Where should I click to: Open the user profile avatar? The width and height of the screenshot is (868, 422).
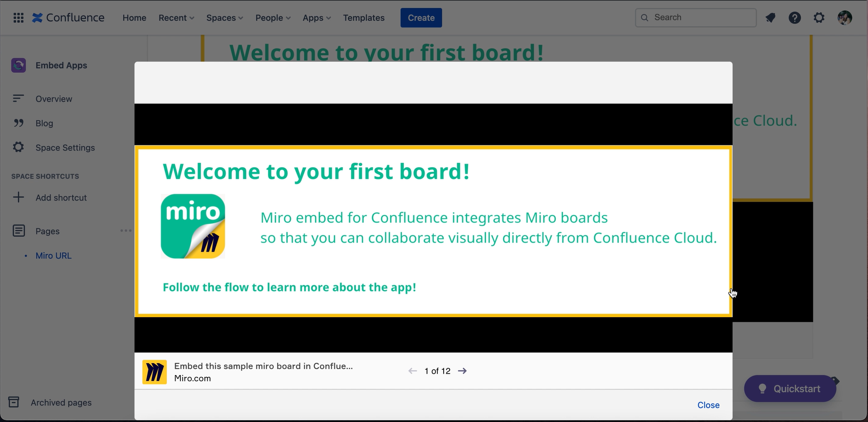point(844,18)
